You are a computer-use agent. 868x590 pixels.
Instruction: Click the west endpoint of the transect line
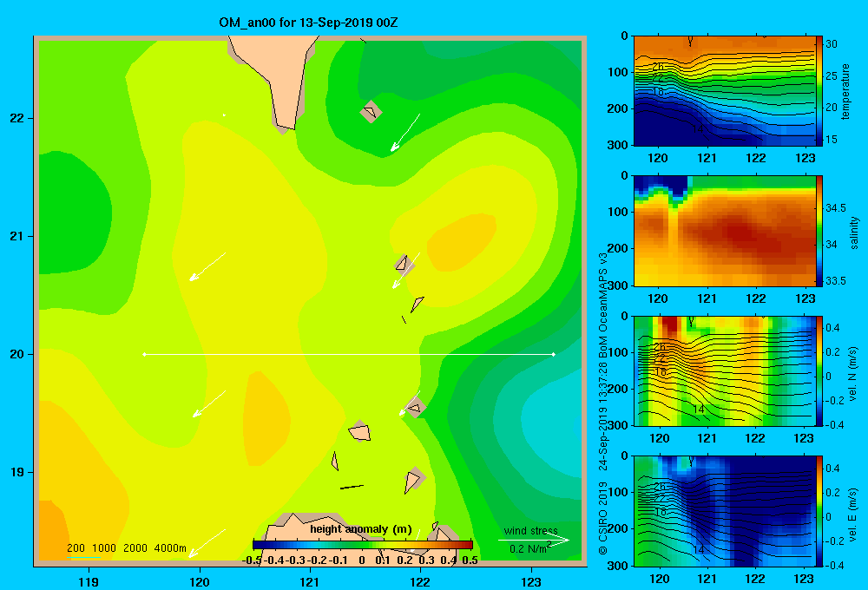click(x=144, y=354)
